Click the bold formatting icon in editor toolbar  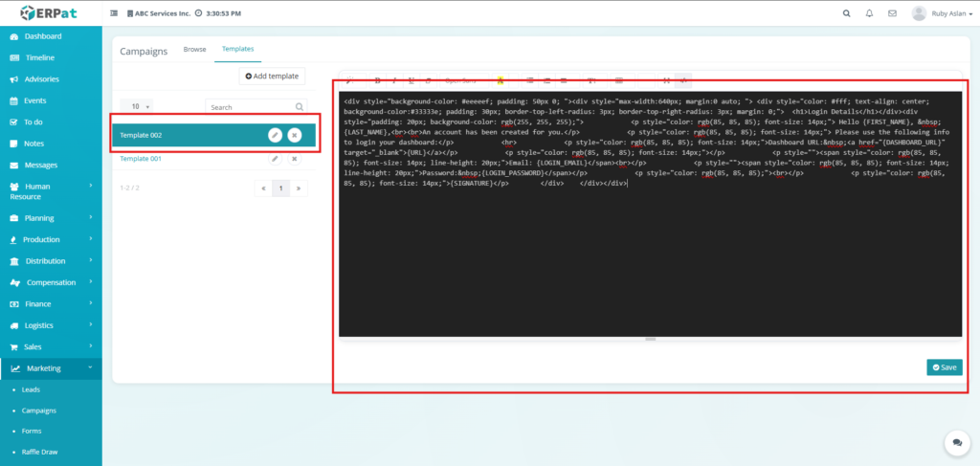(x=377, y=80)
